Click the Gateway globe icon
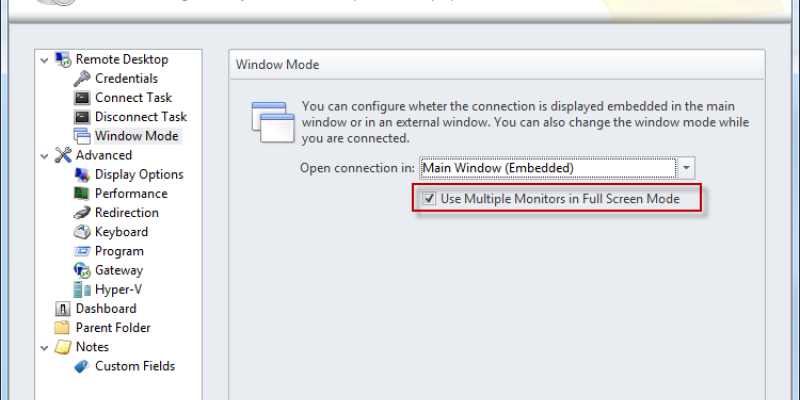This screenshot has width=800, height=400. tap(82, 270)
